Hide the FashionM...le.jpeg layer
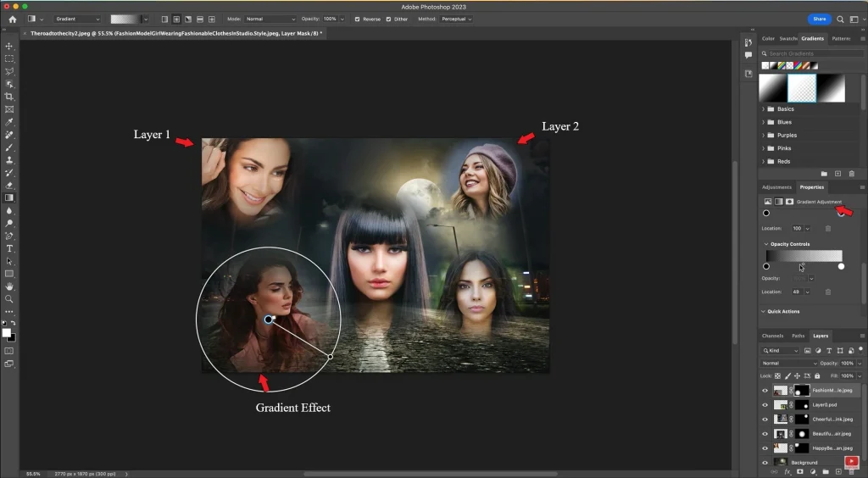 click(x=765, y=391)
